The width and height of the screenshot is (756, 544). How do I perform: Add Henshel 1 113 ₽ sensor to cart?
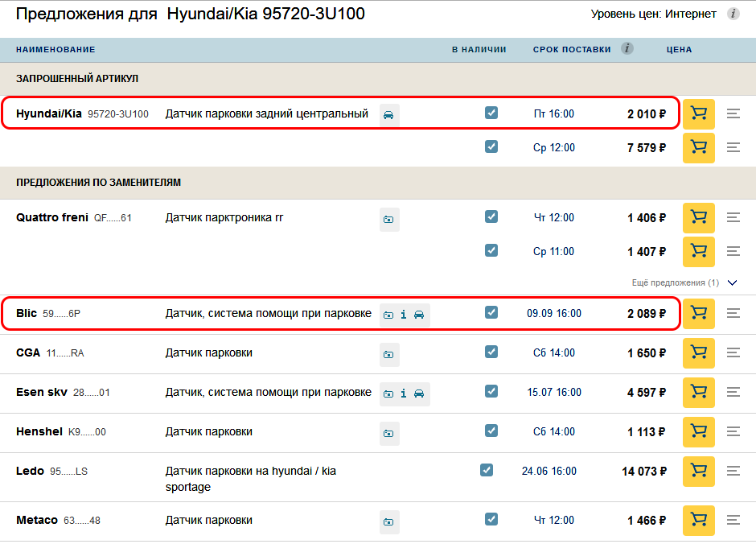(699, 431)
